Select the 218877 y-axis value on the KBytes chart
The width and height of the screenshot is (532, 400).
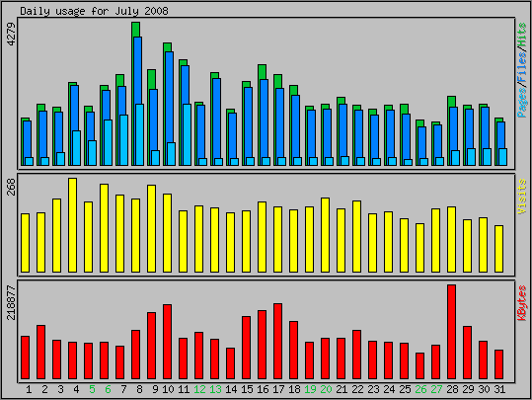coord(11,303)
